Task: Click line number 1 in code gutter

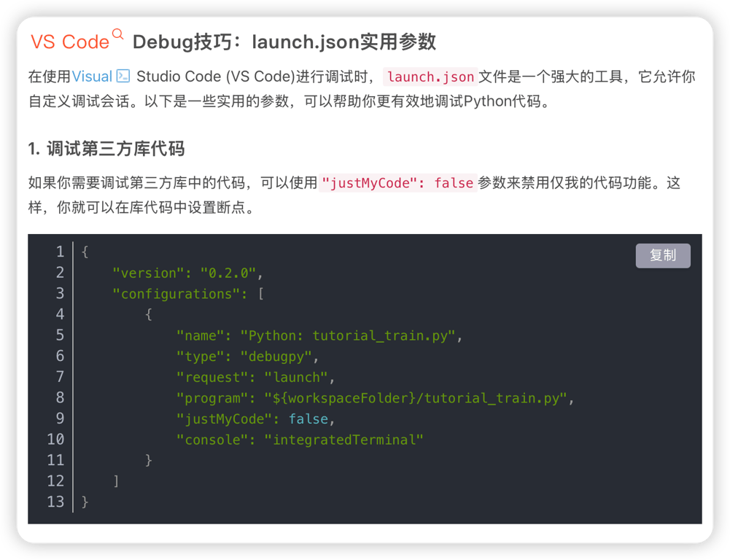Action: click(x=60, y=252)
